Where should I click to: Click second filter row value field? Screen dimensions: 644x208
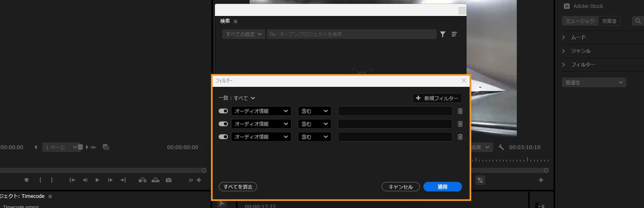coord(395,124)
